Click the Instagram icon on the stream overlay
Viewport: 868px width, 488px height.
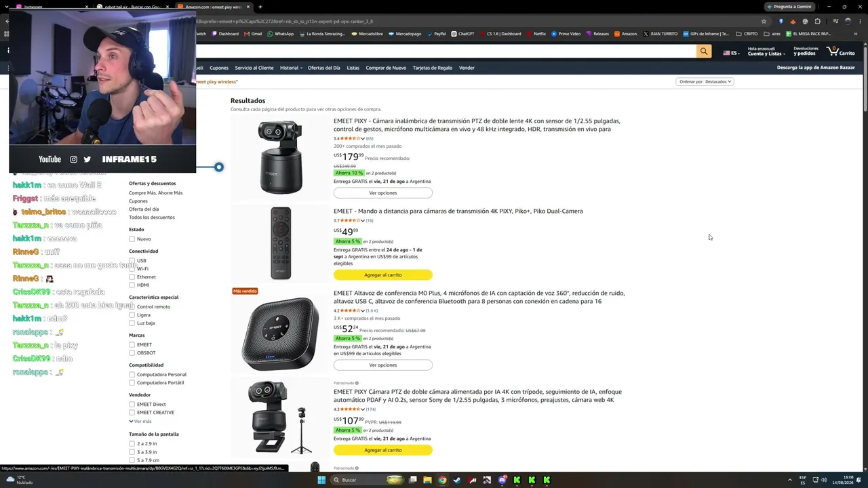73,159
